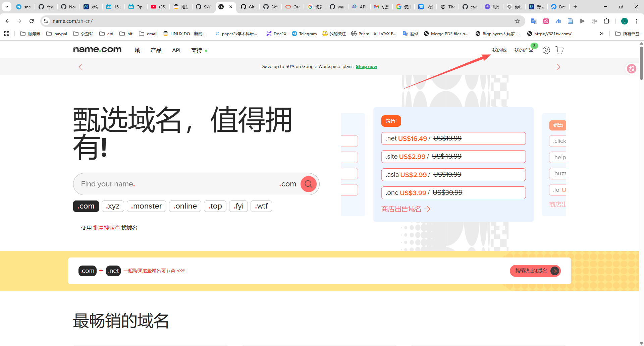Open the Doc2X bookmark
The image size is (644, 346).
[x=276, y=34]
